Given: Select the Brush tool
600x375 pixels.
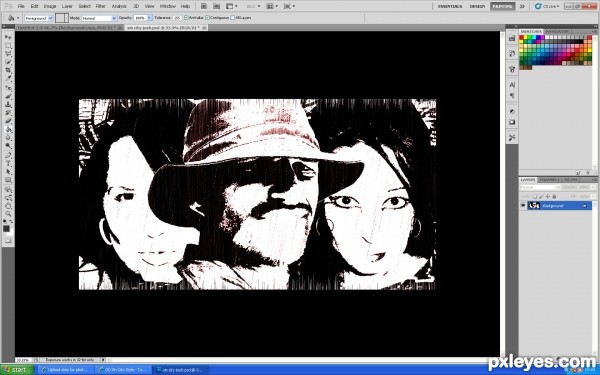Looking at the screenshot, I should (x=8, y=96).
